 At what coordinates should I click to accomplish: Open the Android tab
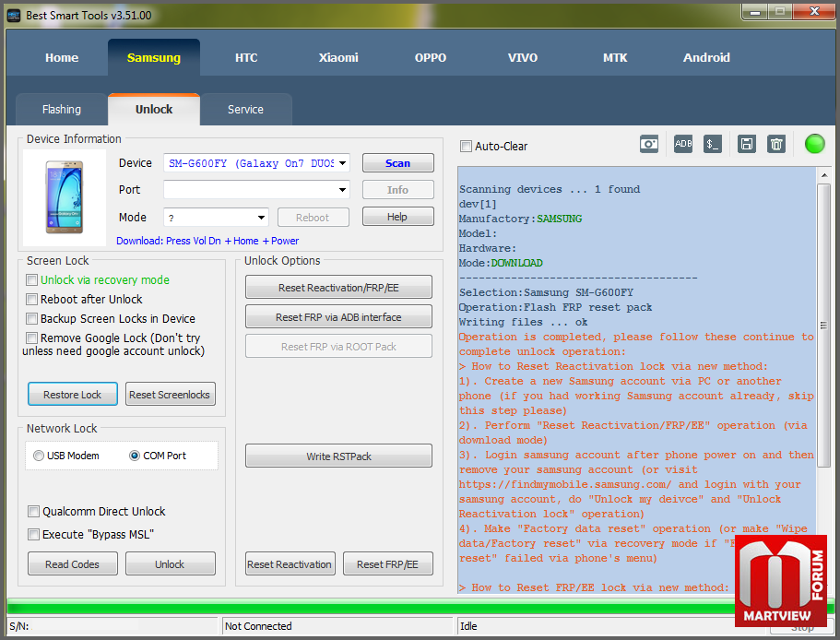pos(706,58)
